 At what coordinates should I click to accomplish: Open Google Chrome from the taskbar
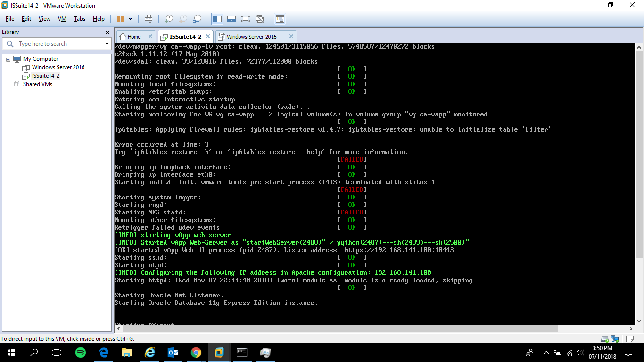pyautogui.click(x=196, y=353)
